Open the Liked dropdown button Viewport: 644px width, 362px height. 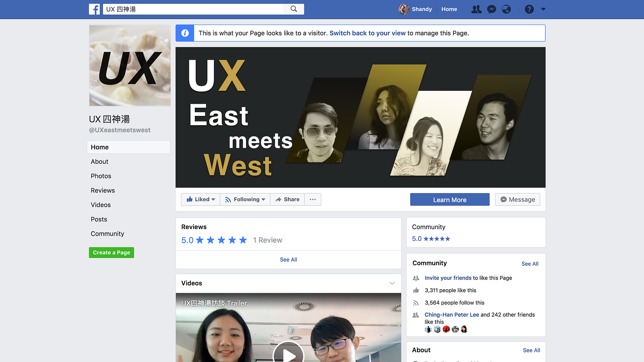(200, 200)
